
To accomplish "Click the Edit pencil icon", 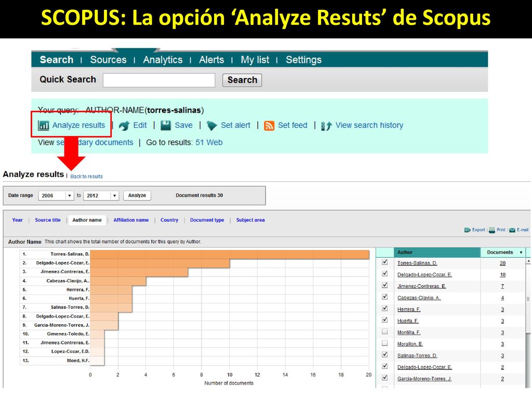I will point(124,126).
